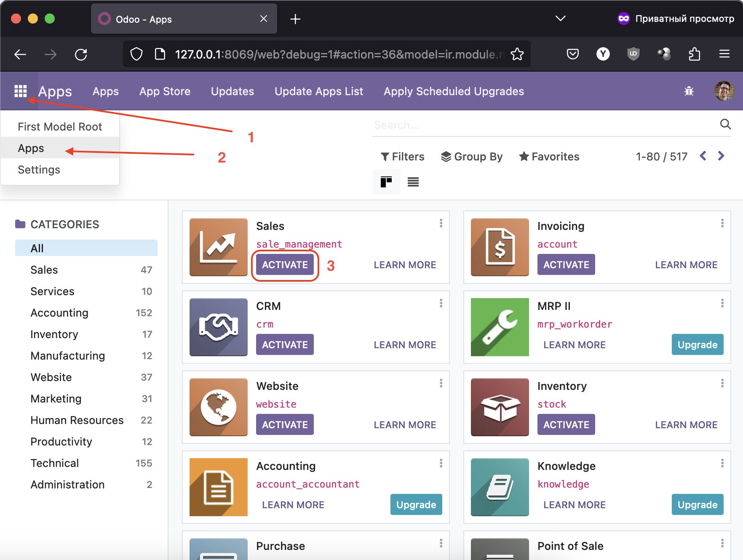Image resolution: width=743 pixels, height=560 pixels.
Task: Click the MRP II wrench icon
Action: [500, 327]
